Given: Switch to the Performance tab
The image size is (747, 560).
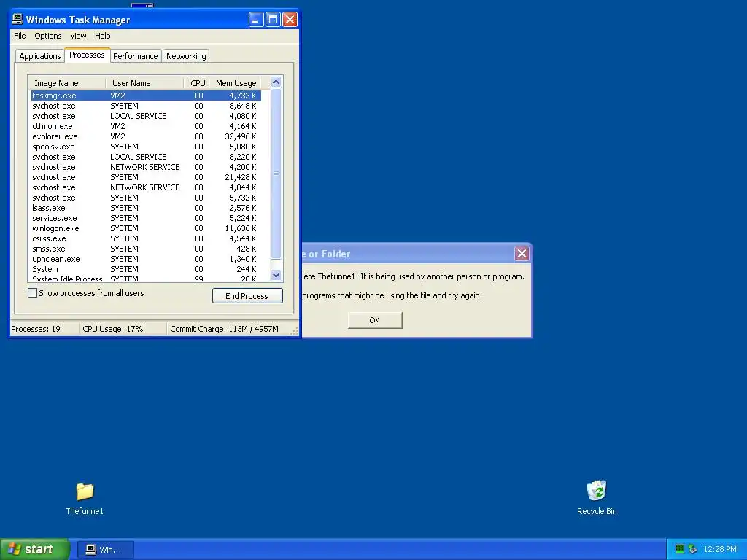Looking at the screenshot, I should [135, 56].
